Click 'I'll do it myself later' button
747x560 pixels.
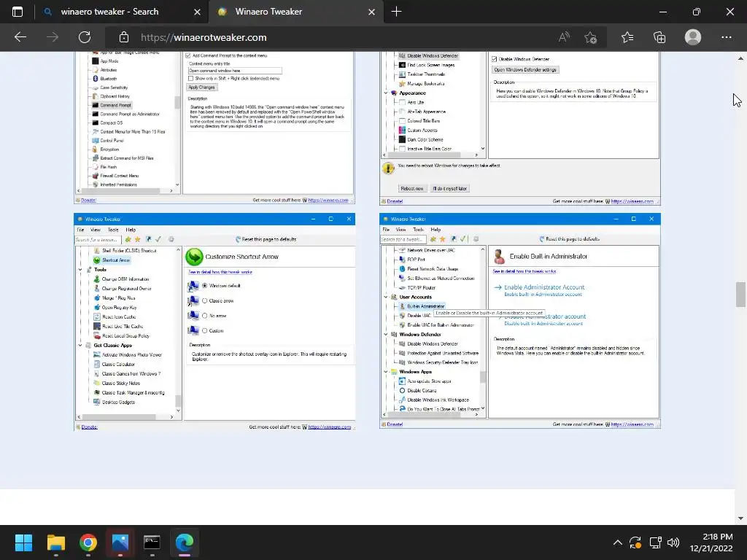coord(449,189)
